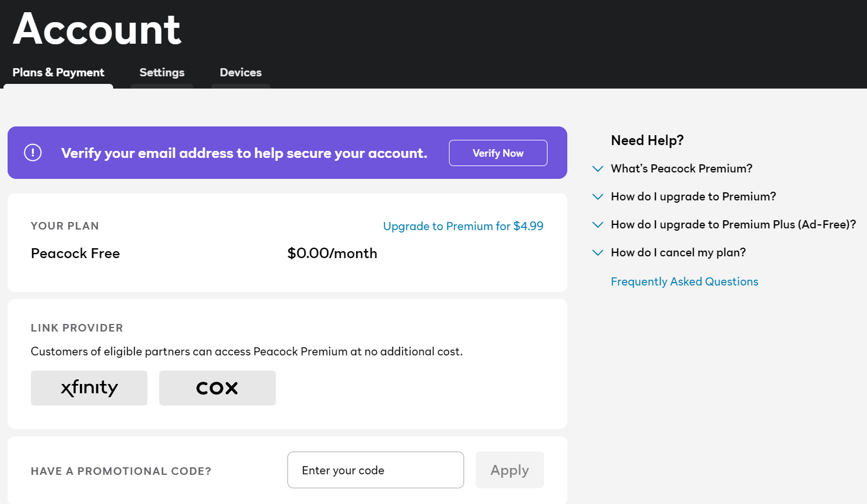This screenshot has height=504, width=867.
Task: Select the Cox provider logo
Action: 217,387
